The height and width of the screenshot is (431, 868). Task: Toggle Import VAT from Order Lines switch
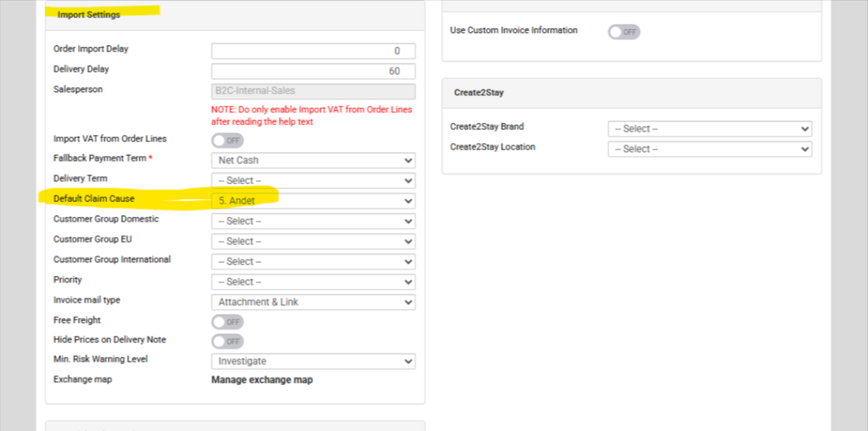pos(227,140)
